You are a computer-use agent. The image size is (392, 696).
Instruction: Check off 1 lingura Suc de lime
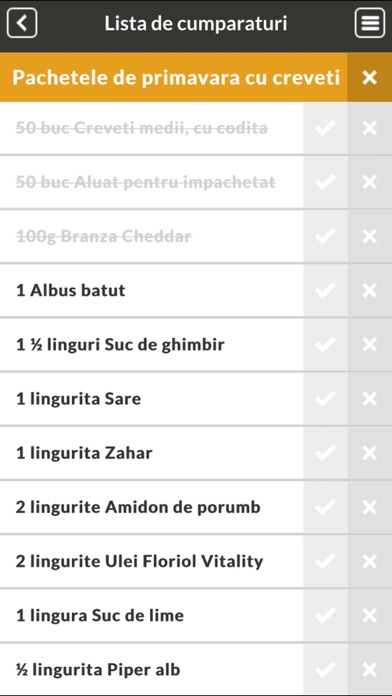(325, 616)
